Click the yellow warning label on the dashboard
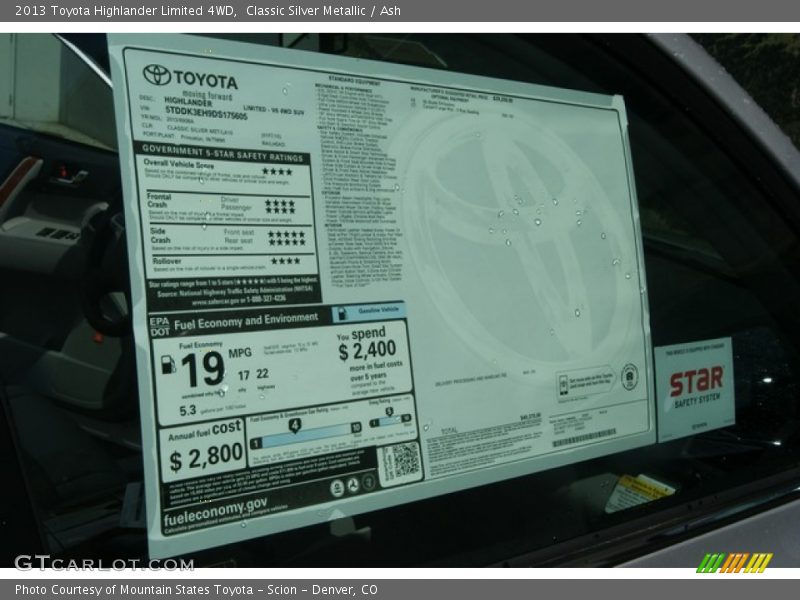The image size is (800, 600). click(641, 491)
